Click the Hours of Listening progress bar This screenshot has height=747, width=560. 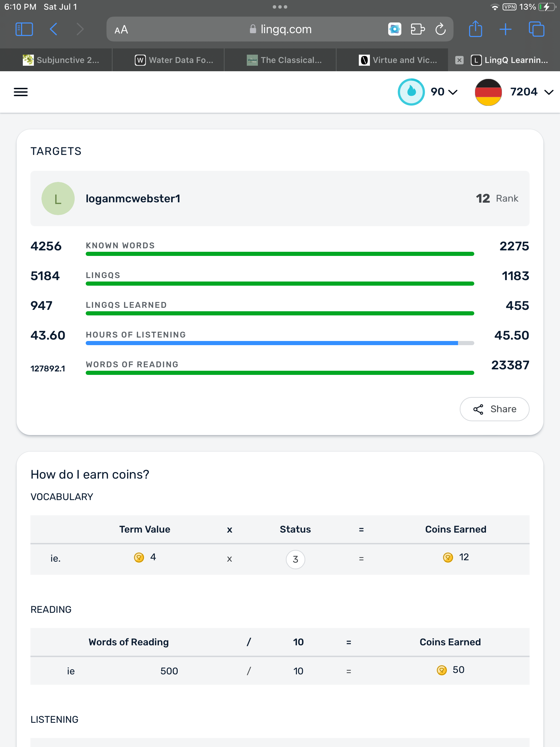(280, 343)
